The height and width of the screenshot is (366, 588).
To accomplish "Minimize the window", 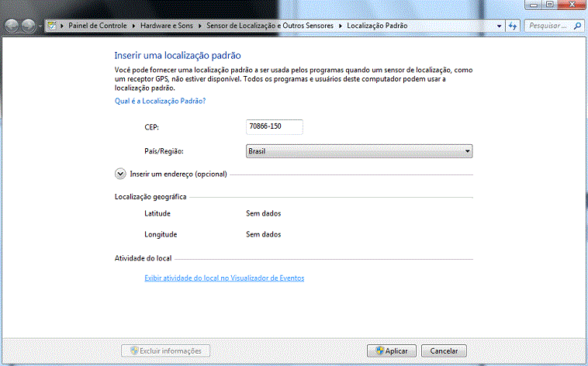I will point(534,5).
